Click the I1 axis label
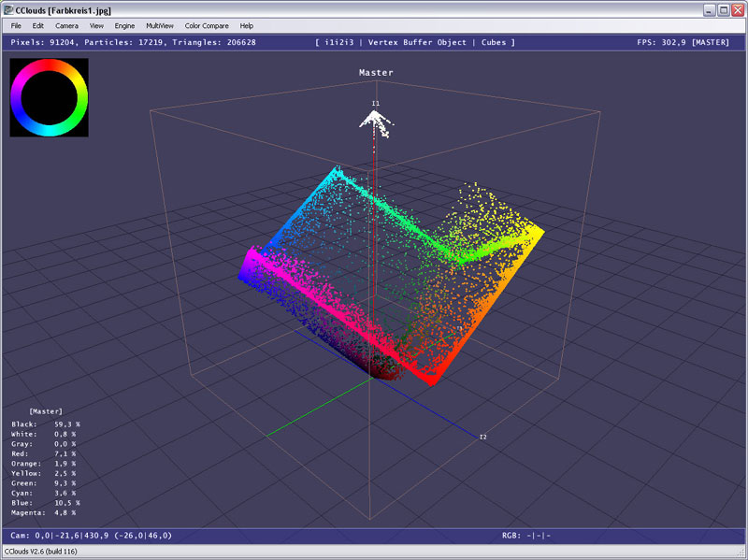 [375, 103]
